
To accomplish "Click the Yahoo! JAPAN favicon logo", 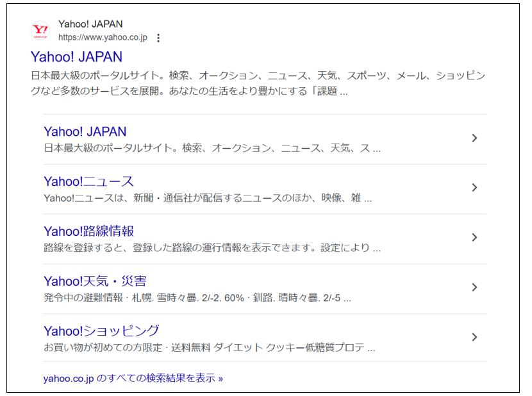I will click(x=40, y=31).
